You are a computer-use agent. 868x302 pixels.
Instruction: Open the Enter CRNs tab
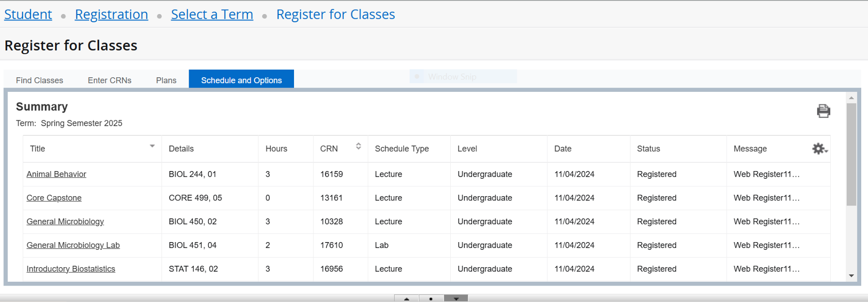pos(110,80)
